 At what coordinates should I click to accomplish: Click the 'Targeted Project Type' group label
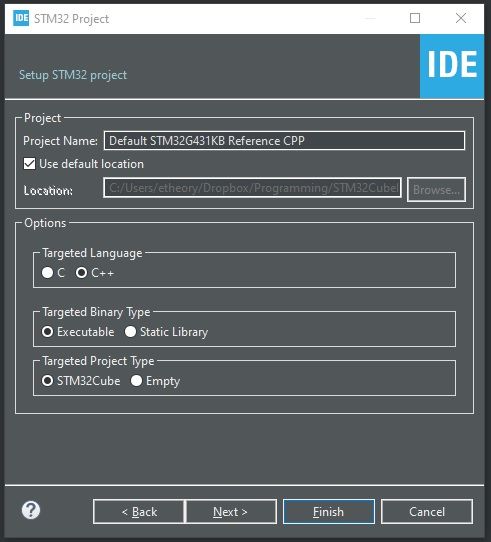point(98,361)
